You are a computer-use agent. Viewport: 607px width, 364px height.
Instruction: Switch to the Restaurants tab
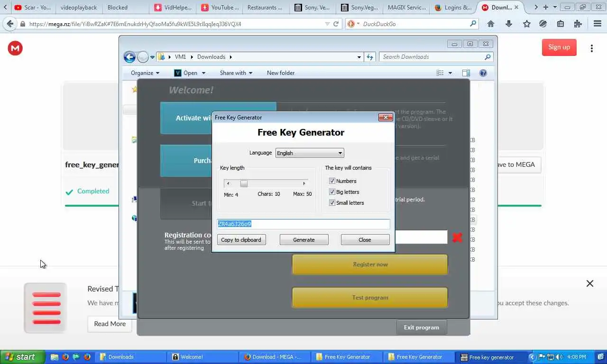click(265, 7)
